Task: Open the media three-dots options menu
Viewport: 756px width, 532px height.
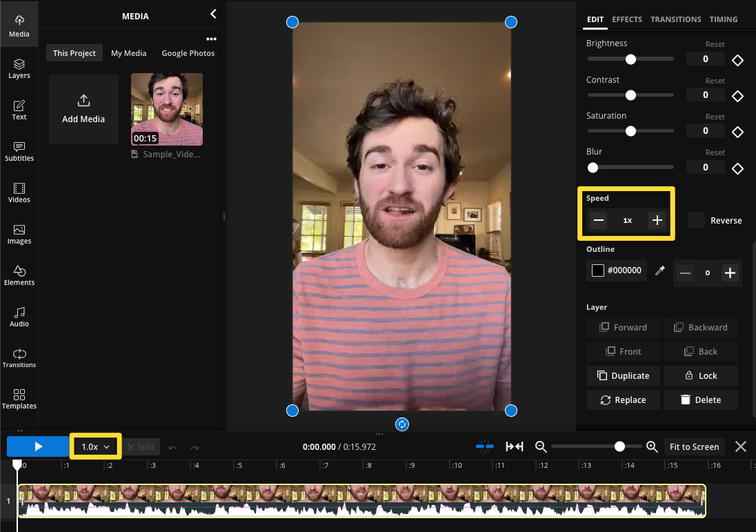Action: click(x=211, y=39)
